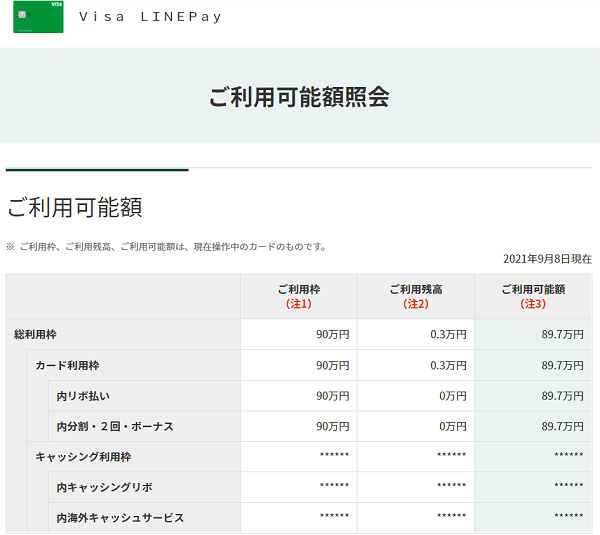The width and height of the screenshot is (600, 535).
Task: Click masked ご利用残高 value for 内海外キャッシュサービス
Action: (452, 516)
